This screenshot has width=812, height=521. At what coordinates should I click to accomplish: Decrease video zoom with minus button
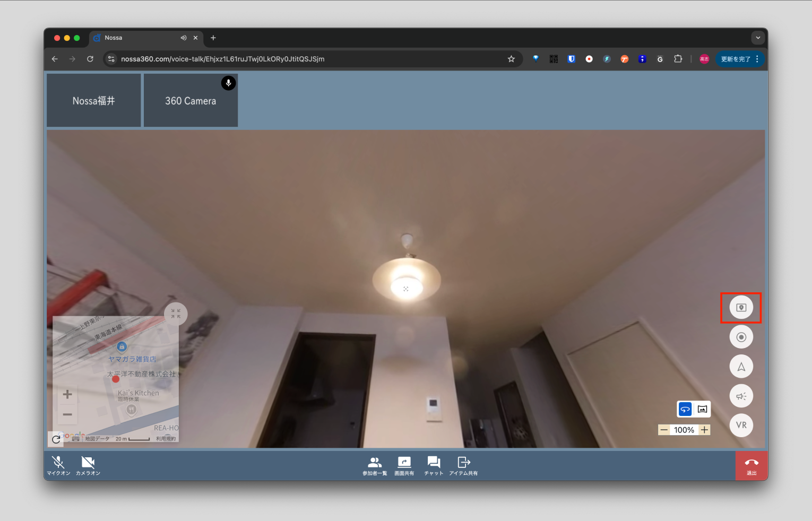(664, 430)
